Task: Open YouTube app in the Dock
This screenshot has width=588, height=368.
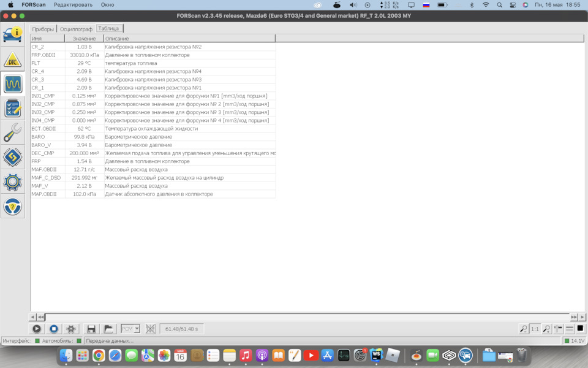Action: [x=311, y=355]
